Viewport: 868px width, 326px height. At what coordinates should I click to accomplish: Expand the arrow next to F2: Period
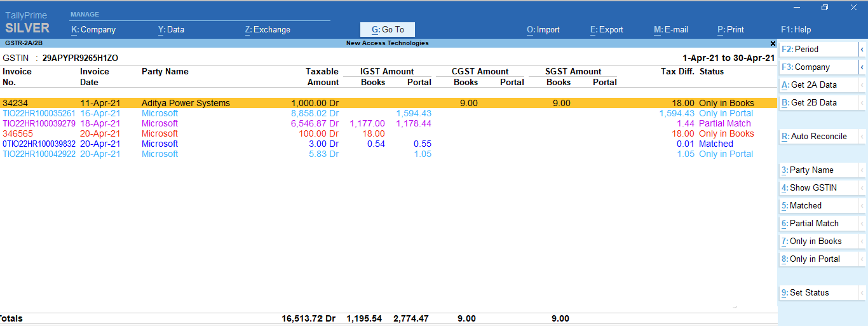[x=862, y=49]
